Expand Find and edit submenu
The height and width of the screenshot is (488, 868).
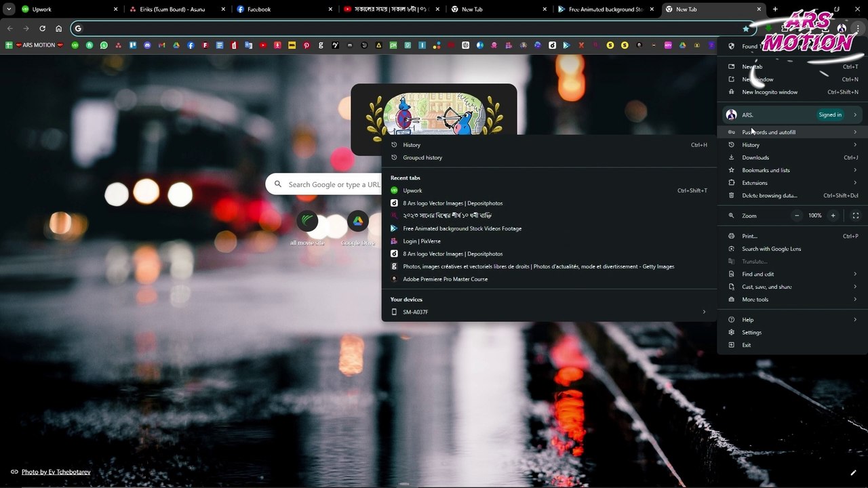[792, 274]
